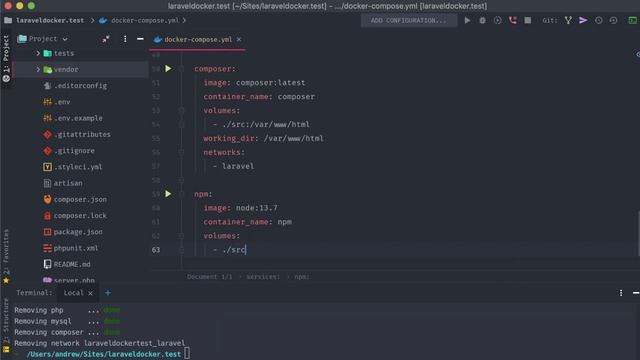Click docker-compose.yml in the navigation breadcrumb

(144, 20)
